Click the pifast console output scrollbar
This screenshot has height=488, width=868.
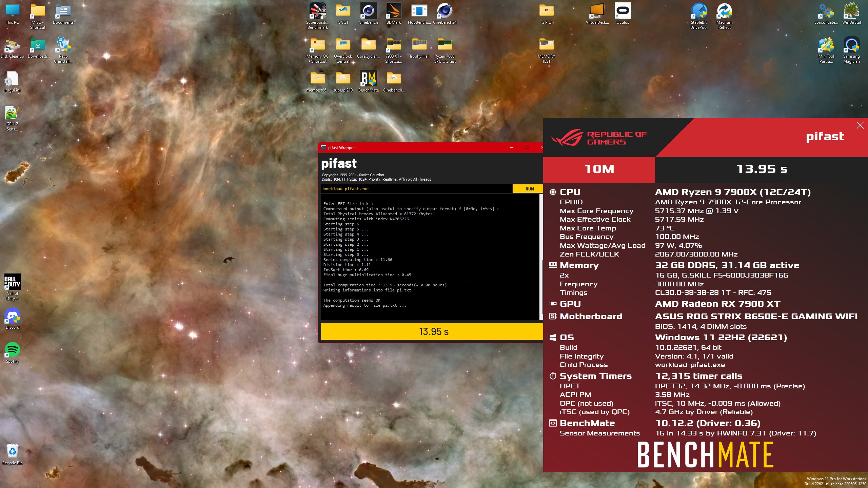coord(541,257)
